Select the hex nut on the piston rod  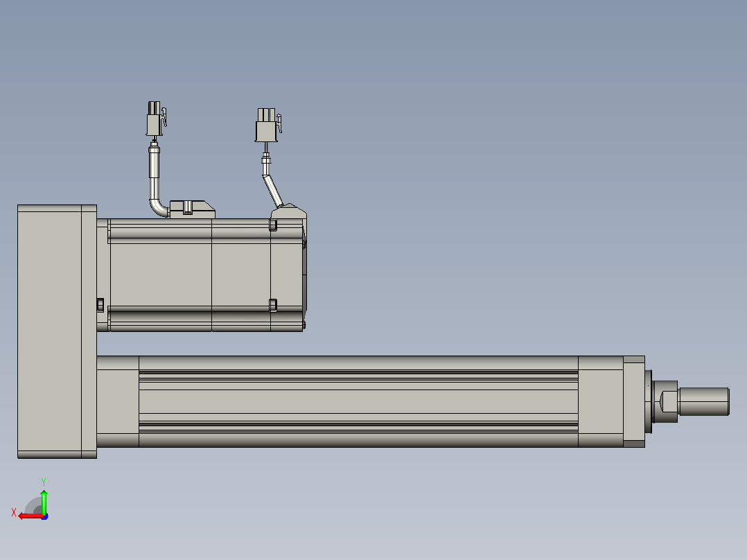coord(666,401)
